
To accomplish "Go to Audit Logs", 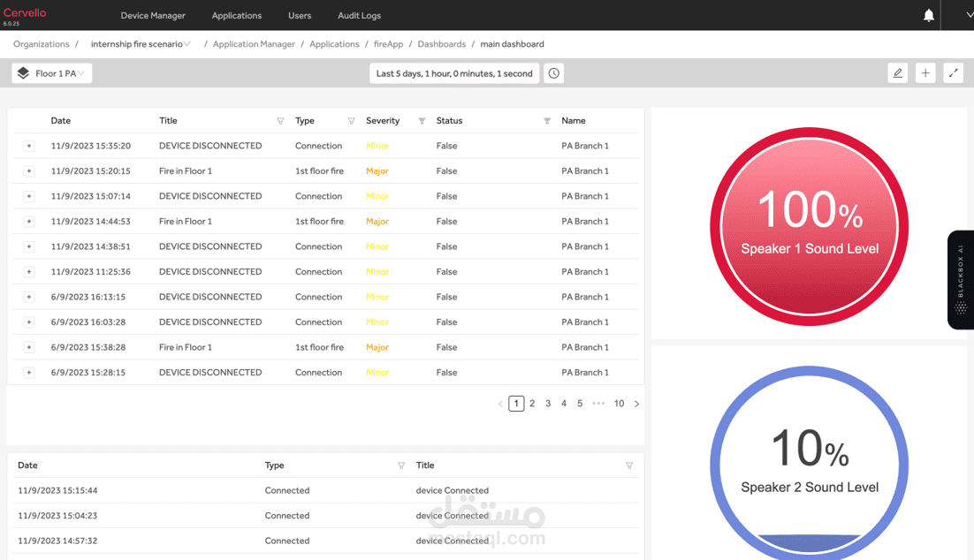I will click(359, 16).
